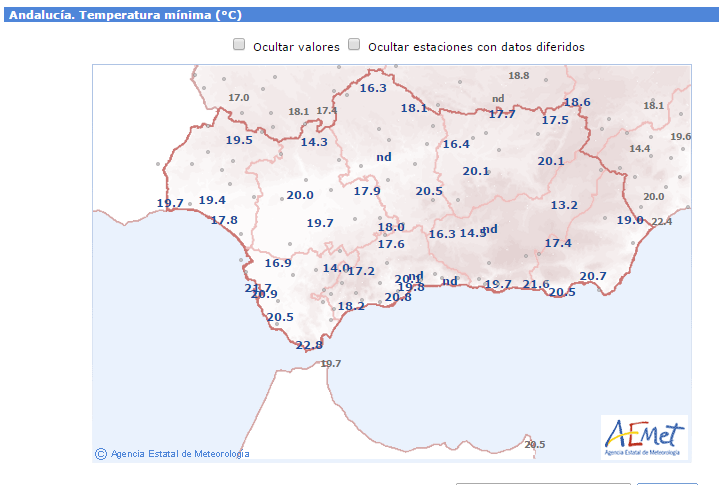Select the 21.6 coastal station value
The image size is (719, 485).
click(x=536, y=285)
